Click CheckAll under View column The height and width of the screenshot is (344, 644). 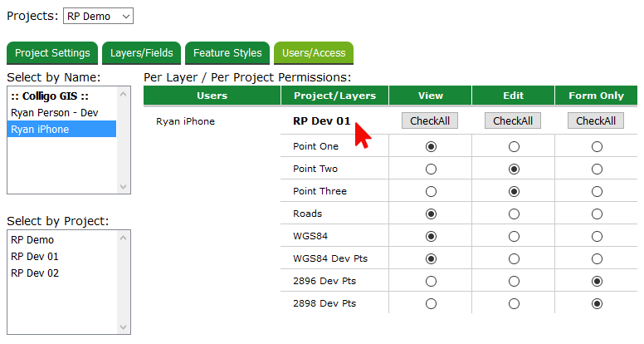430,121
